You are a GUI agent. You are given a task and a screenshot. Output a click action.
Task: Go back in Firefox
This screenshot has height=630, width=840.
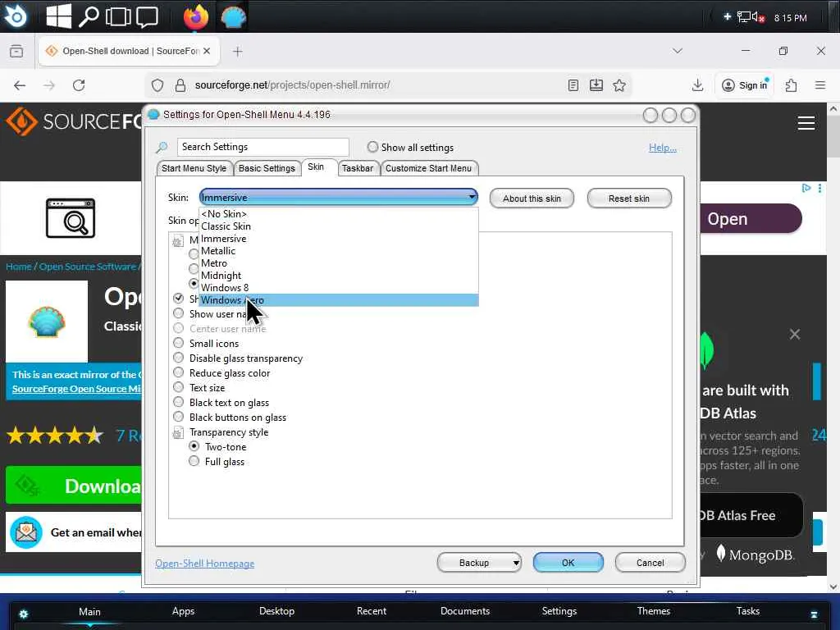pyautogui.click(x=20, y=85)
